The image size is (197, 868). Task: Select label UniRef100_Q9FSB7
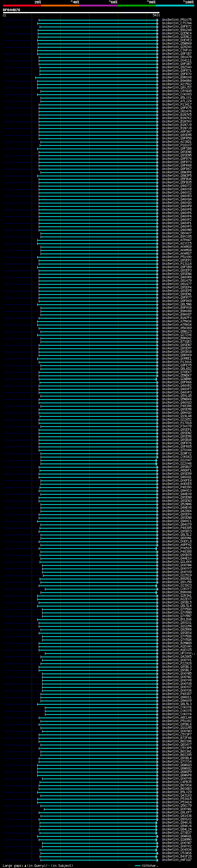(x=176, y=54)
